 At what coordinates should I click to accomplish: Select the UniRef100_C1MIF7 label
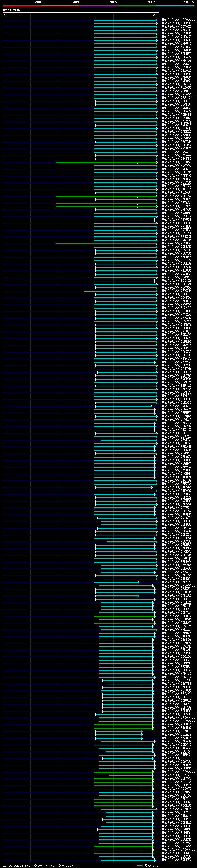point(177,433)
